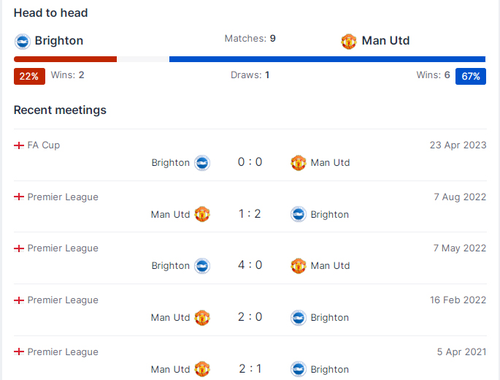Open the 2 : 0 match score

250,317
